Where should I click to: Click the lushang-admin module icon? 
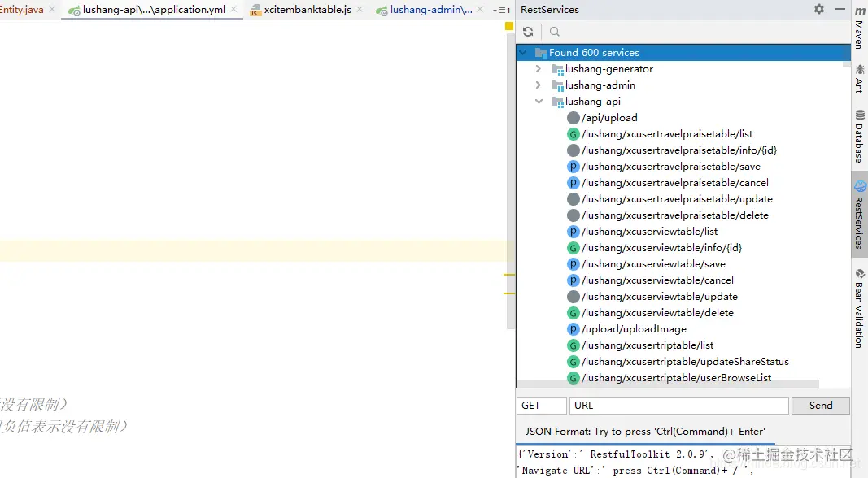click(557, 85)
